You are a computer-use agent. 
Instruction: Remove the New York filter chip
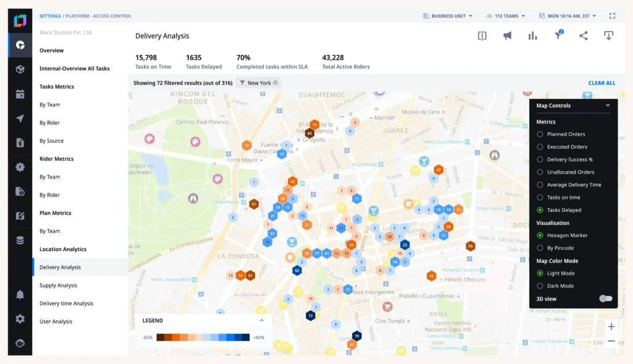(276, 83)
